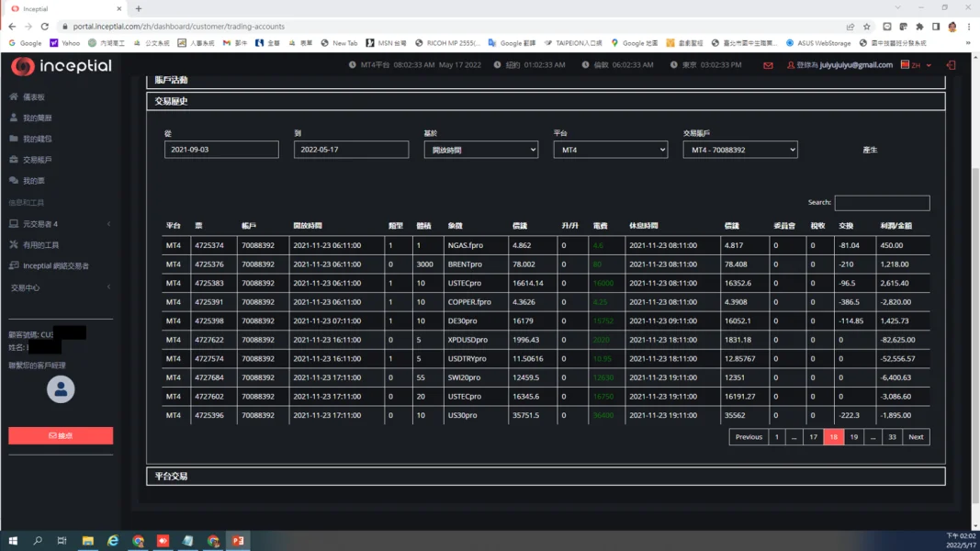Click the account manager avatar icon

pos(61,389)
